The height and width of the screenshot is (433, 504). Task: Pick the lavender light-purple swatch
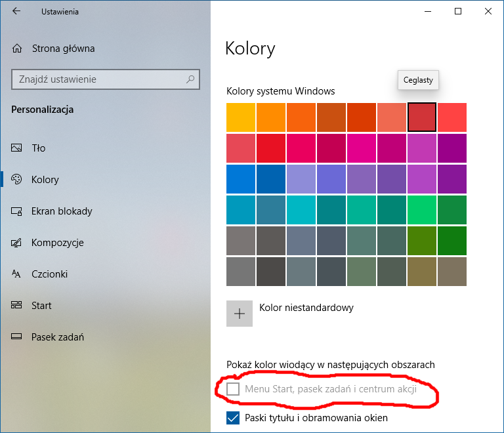pos(301,179)
